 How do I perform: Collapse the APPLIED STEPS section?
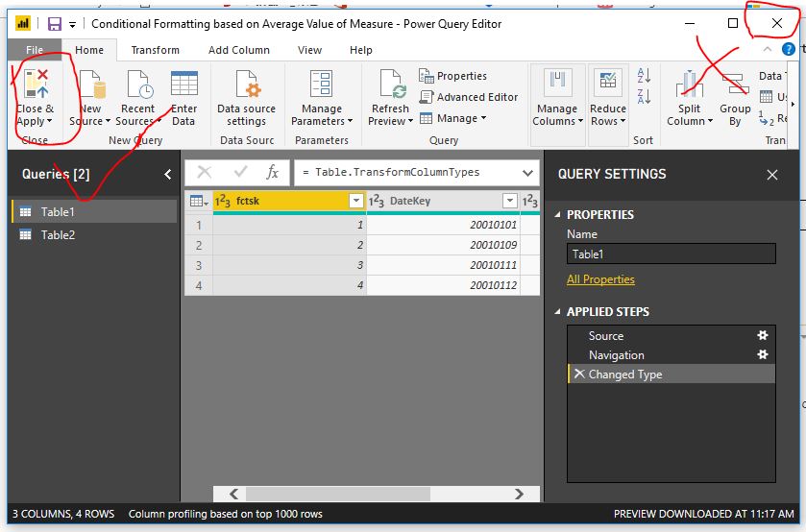tap(558, 311)
